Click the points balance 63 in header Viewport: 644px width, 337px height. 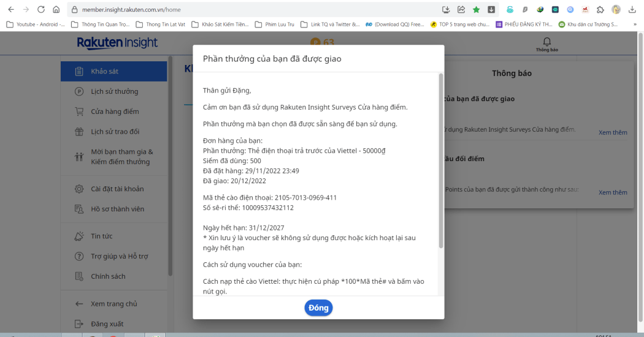329,42
